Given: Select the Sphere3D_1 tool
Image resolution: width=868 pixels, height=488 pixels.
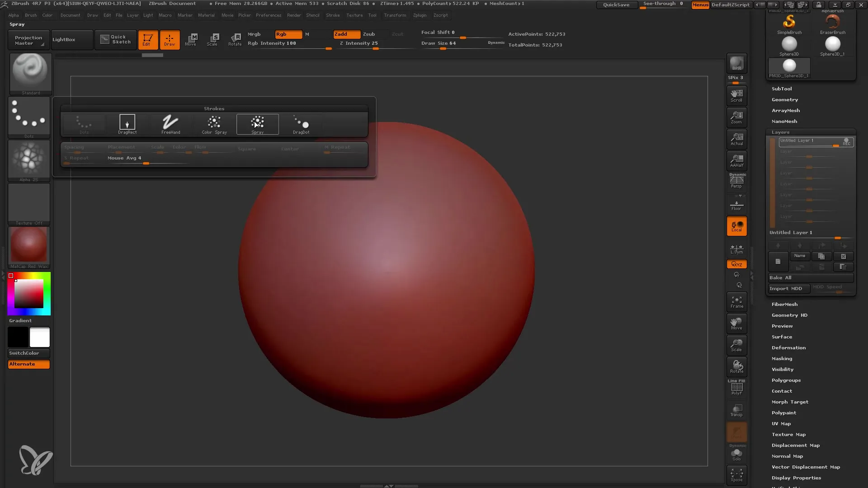Looking at the screenshot, I should click(833, 46).
